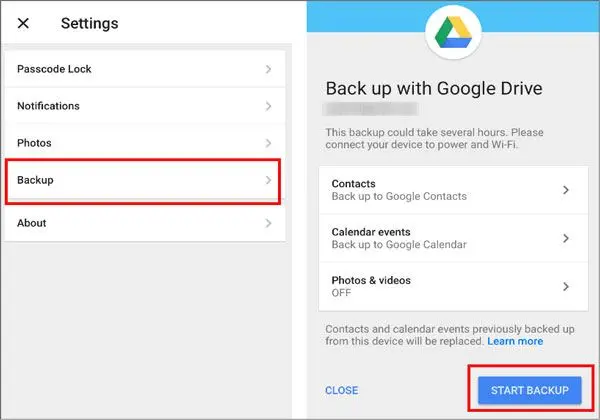Open the Photos setting
The height and width of the screenshot is (420, 600).
[34, 143]
